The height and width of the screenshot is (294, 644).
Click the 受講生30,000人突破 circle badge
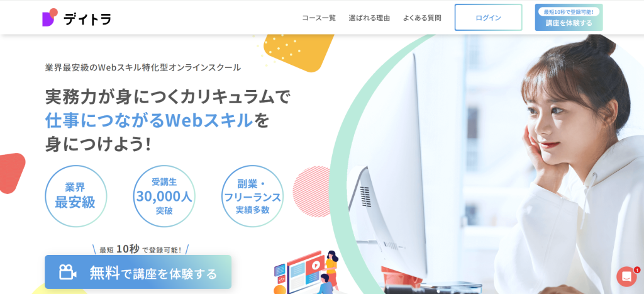[164, 196]
